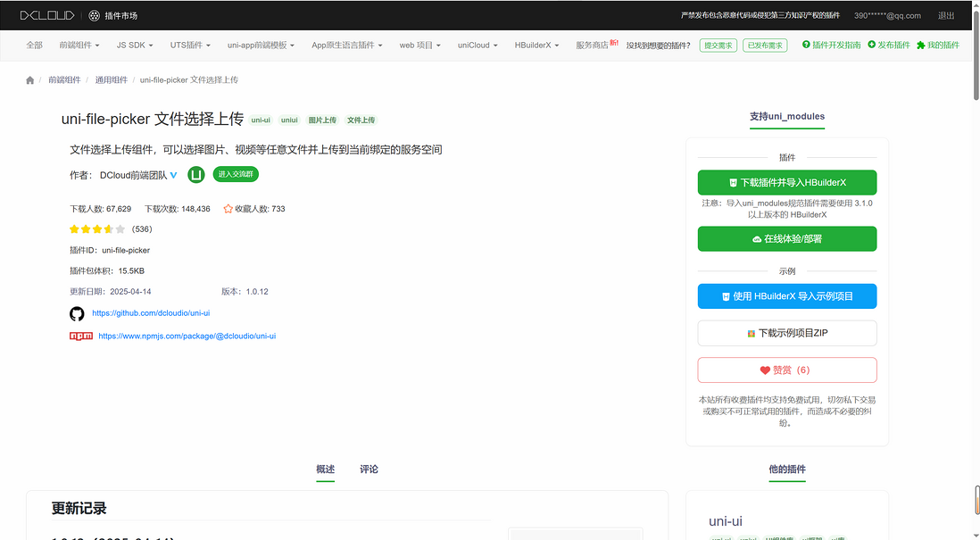This screenshot has width=980, height=540.
Task: Click 下载示例项目ZIP button
Action: [x=787, y=333]
